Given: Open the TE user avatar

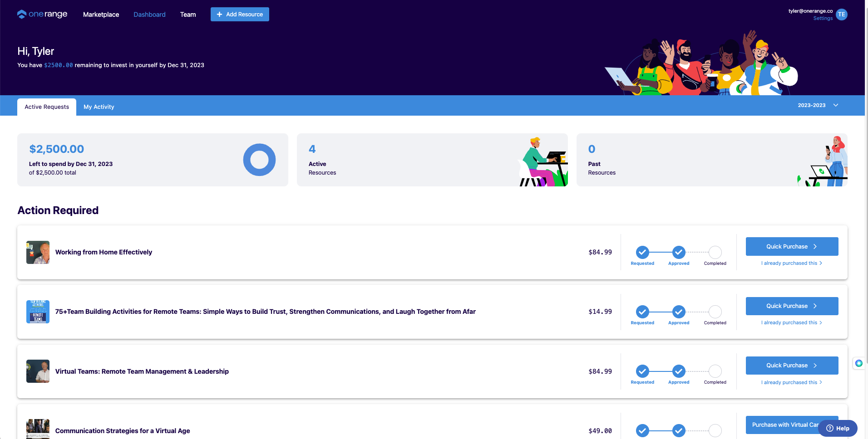Looking at the screenshot, I should point(841,15).
